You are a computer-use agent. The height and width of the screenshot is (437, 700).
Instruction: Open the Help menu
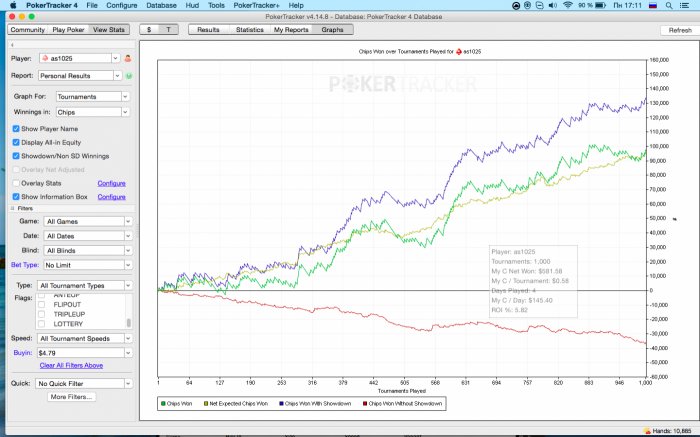pos(296,5)
